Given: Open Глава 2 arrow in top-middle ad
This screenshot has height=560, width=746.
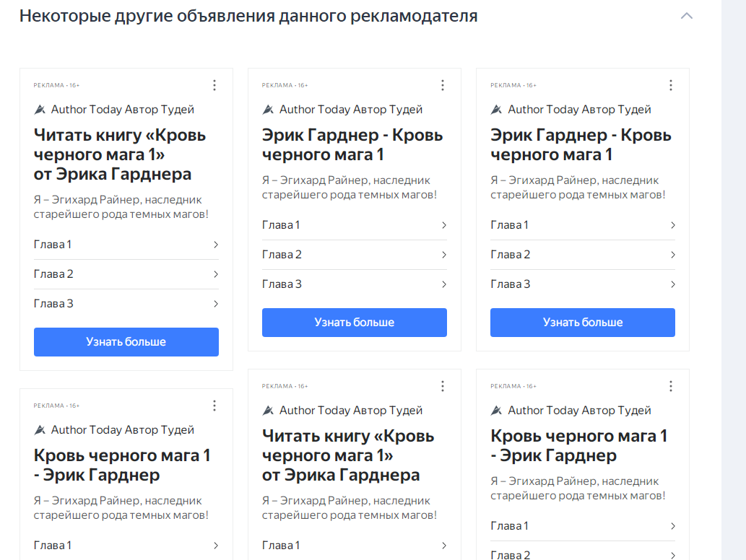Looking at the screenshot, I should click(443, 255).
